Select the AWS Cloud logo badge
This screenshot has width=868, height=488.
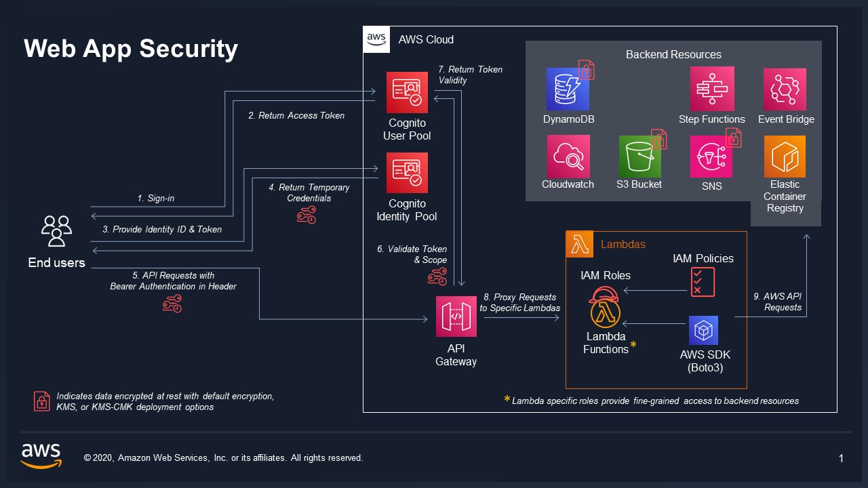tap(376, 39)
